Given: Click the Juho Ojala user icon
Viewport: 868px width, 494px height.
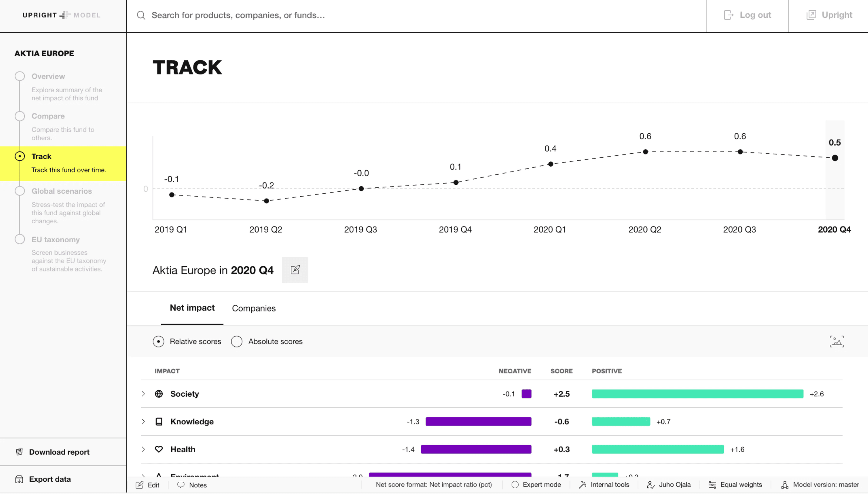Looking at the screenshot, I should pos(651,485).
